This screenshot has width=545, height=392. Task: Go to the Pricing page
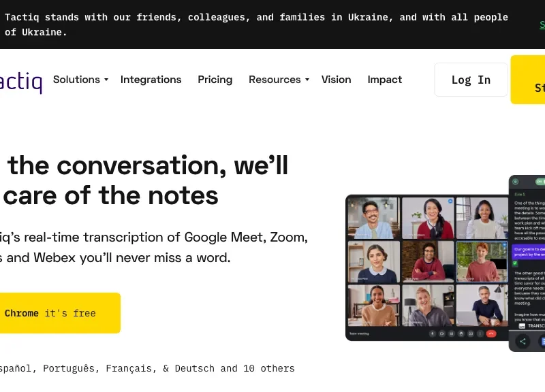[215, 80]
